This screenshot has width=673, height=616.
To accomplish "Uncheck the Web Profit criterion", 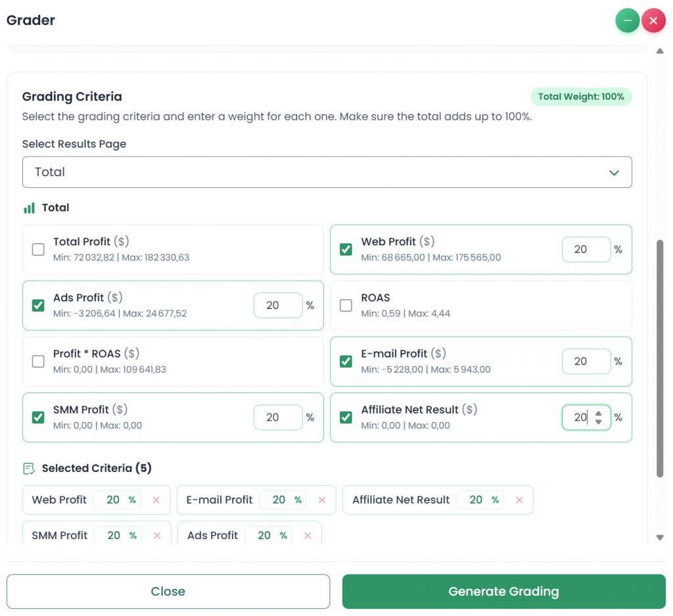I will [x=346, y=249].
